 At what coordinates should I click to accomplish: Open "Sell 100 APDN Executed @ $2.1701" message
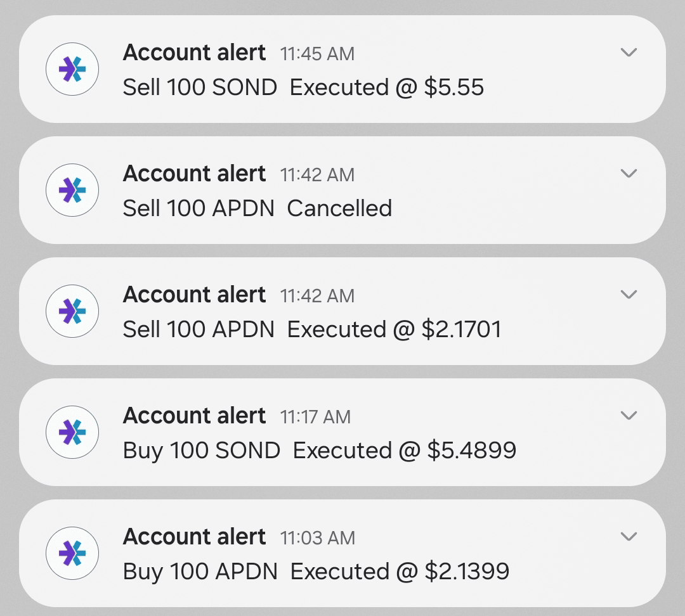[312, 330]
